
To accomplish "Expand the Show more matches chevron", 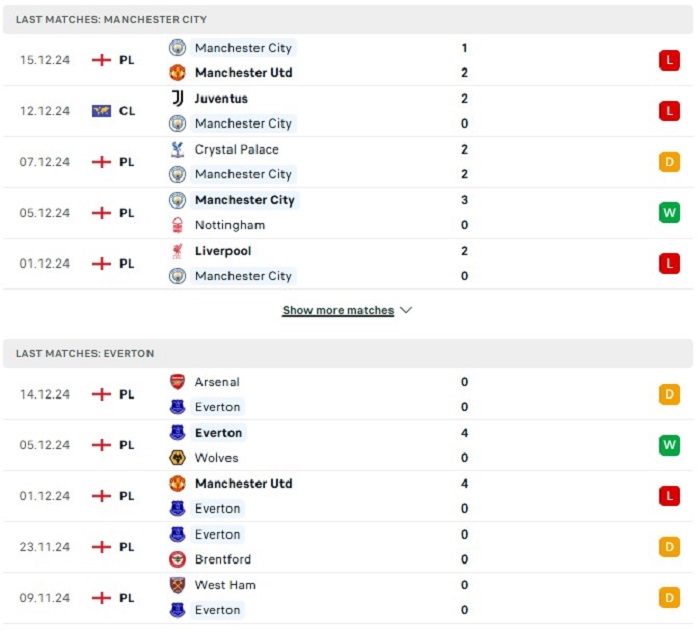I will pos(406,310).
